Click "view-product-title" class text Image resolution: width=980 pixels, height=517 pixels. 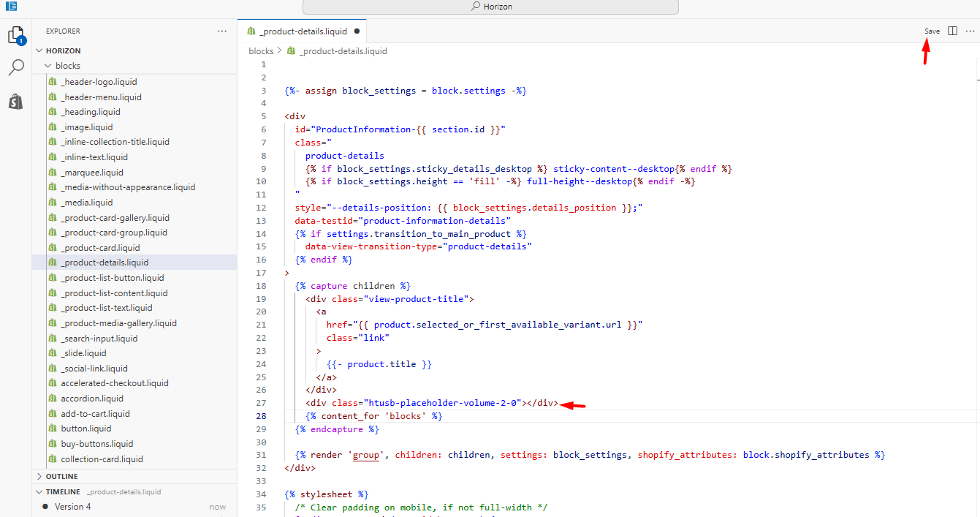415,299
